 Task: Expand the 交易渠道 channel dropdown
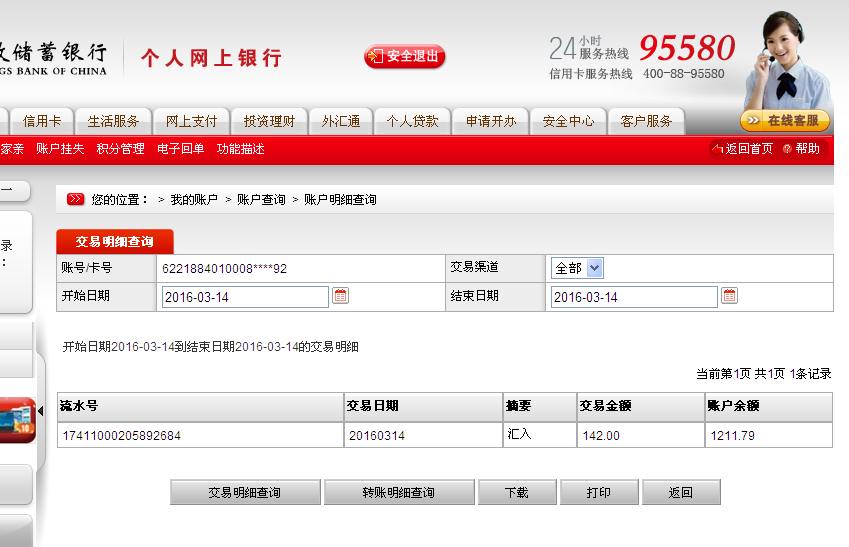594,268
